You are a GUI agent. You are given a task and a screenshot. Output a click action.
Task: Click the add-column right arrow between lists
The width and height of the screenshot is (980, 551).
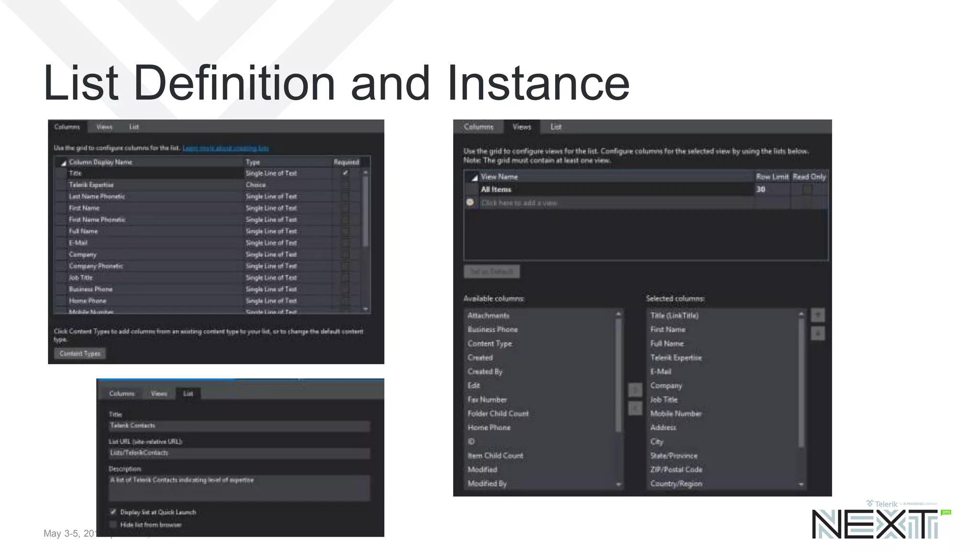coord(635,390)
